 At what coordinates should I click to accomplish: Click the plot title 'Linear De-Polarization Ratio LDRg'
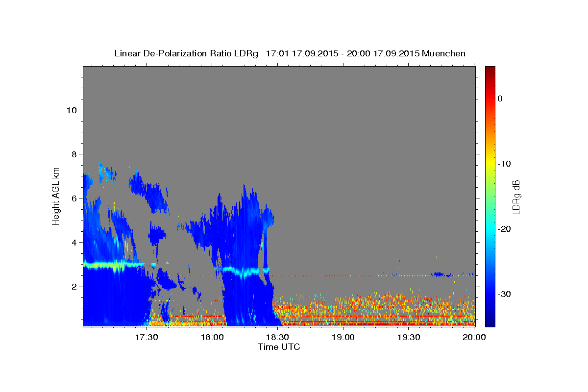click(186, 53)
